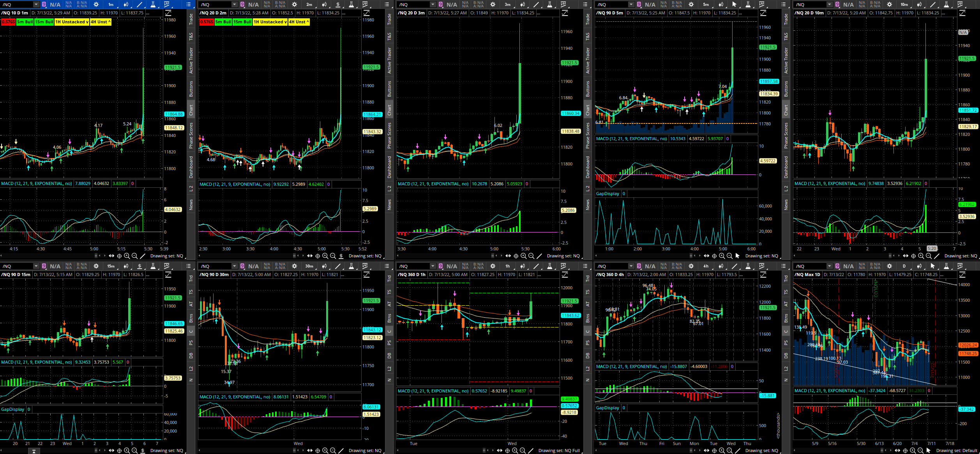Open the list menu icon on the 1m chart

[189, 5]
